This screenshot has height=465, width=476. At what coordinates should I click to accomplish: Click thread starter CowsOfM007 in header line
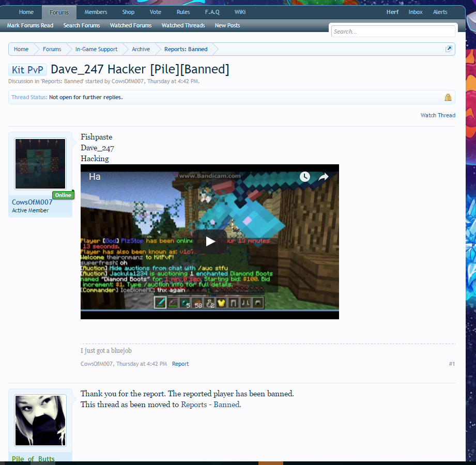point(128,81)
